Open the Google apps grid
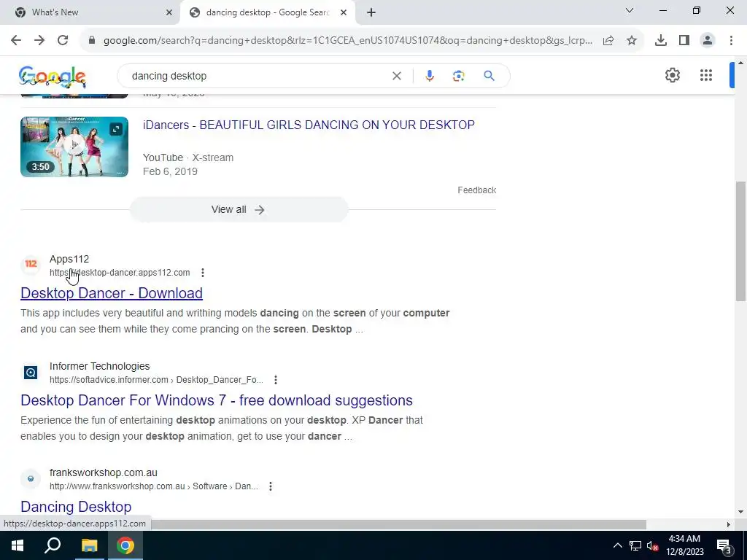 click(x=706, y=75)
